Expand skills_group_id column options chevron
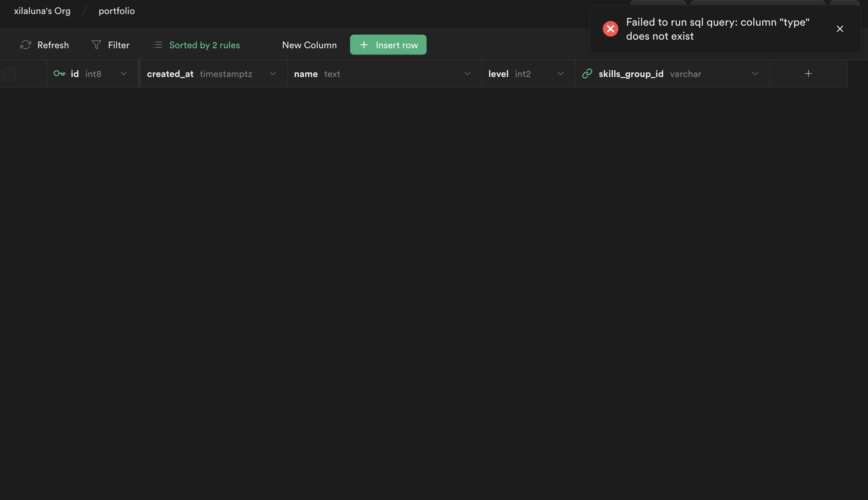868x500 pixels. [x=755, y=73]
